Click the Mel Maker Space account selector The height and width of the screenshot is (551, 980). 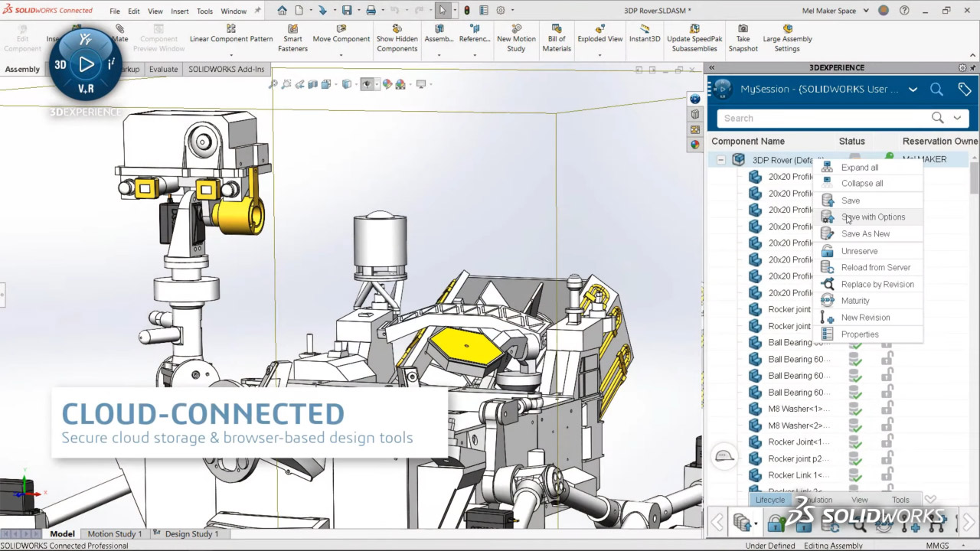click(834, 11)
